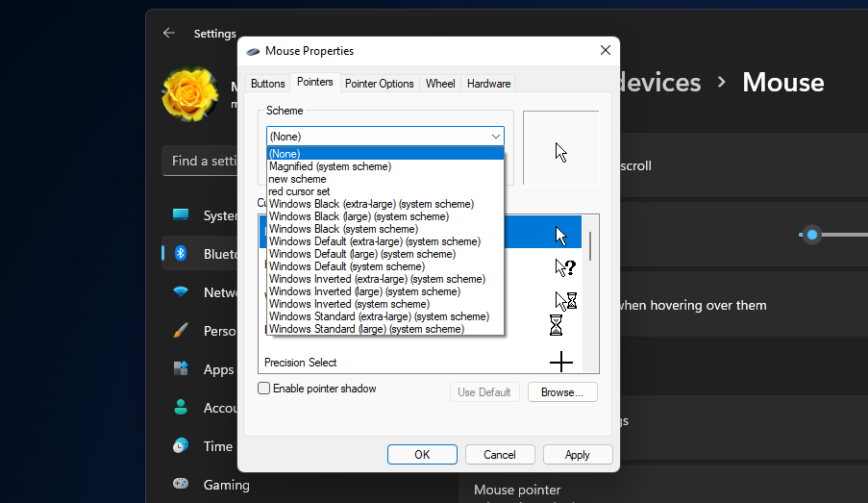Select the Bluetooth icon in sidebar
The width and height of the screenshot is (868, 503).
[181, 254]
